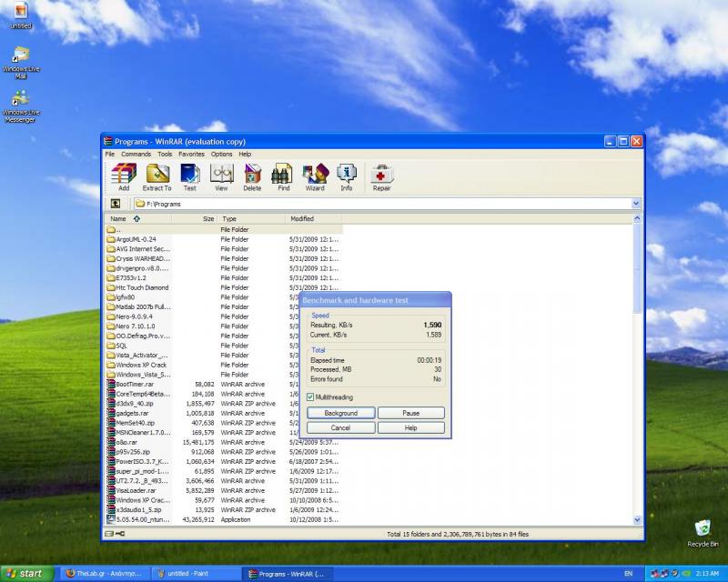Sort files by the Type column header
The width and height of the screenshot is (728, 582).
[x=252, y=218]
